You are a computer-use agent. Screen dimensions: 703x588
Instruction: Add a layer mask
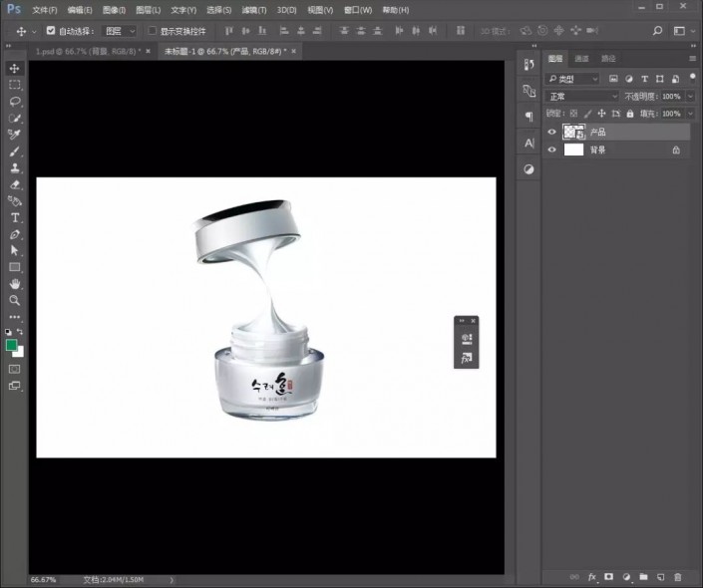[x=609, y=577]
